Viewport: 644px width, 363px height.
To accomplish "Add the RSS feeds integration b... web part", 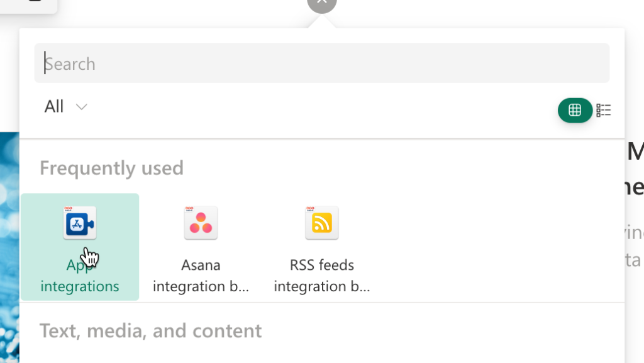I will point(321,248).
